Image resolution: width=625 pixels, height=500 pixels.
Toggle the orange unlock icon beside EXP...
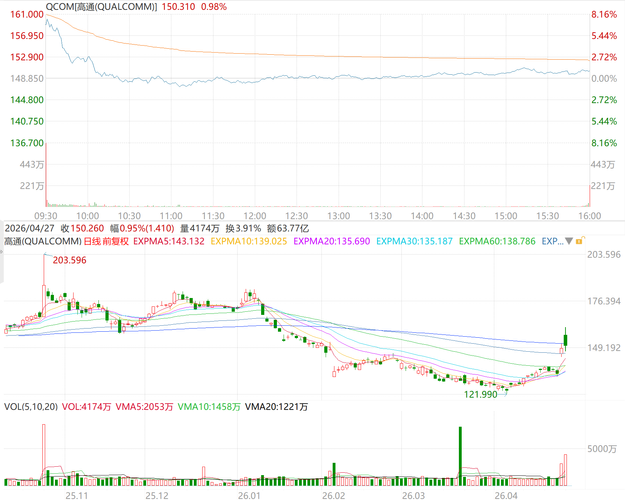pos(580,240)
